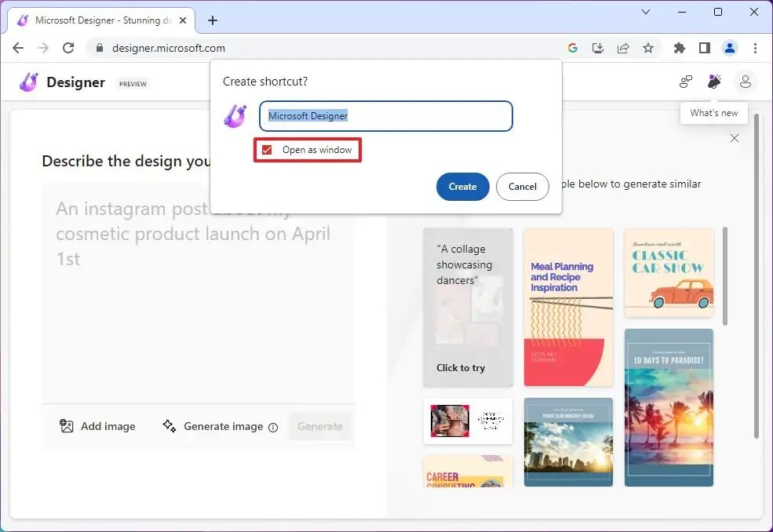773x532 pixels.
Task: Select 10 Days to Paradise template
Action: [x=669, y=408]
